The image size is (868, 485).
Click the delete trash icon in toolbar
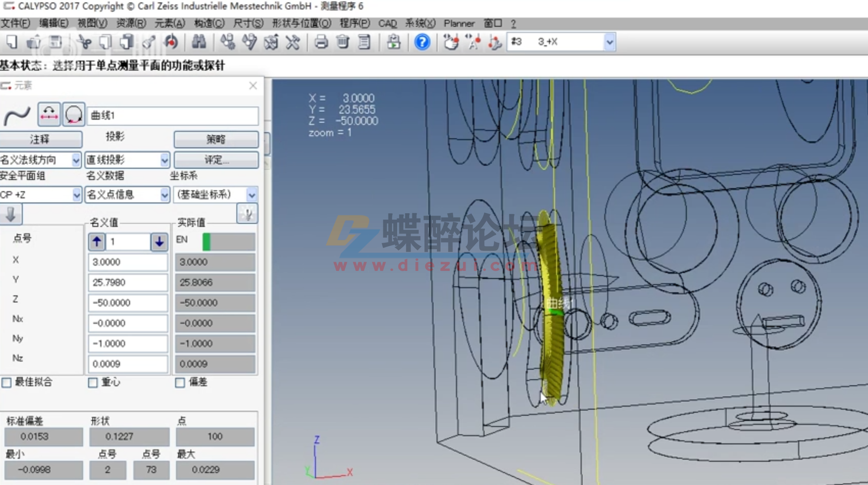tap(342, 42)
